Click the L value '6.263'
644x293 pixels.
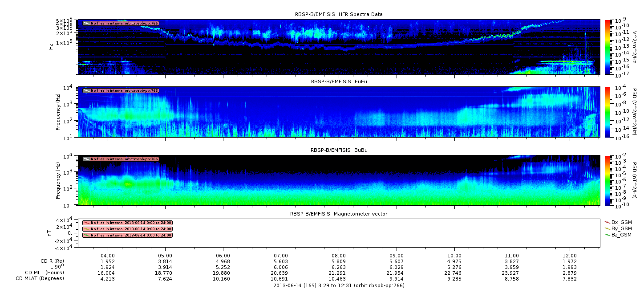pos(339,267)
